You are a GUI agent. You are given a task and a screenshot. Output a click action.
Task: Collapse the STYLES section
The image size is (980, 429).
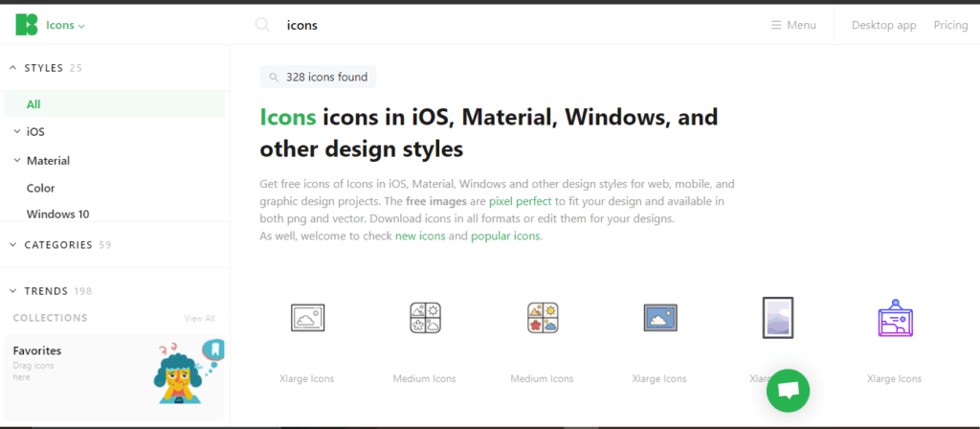point(46,68)
